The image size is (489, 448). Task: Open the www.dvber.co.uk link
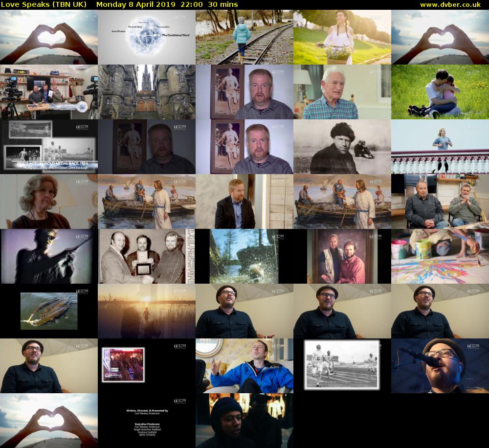tap(453, 4)
